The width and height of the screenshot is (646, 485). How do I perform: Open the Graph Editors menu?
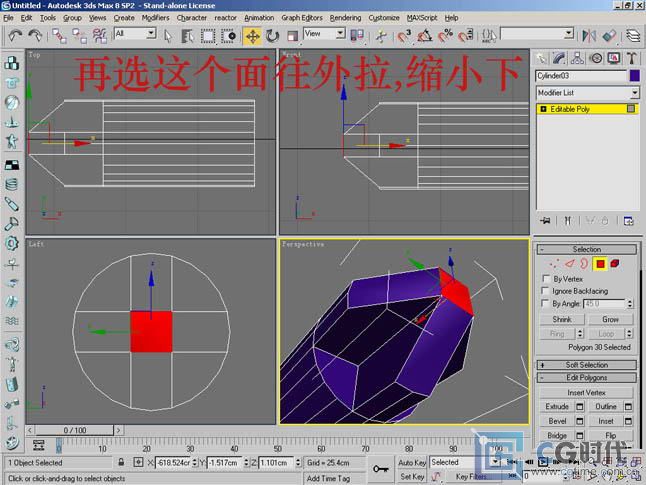302,18
